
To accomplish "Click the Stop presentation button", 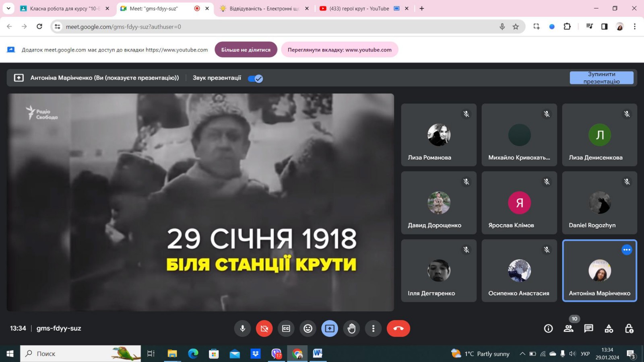I will pos(601,78).
